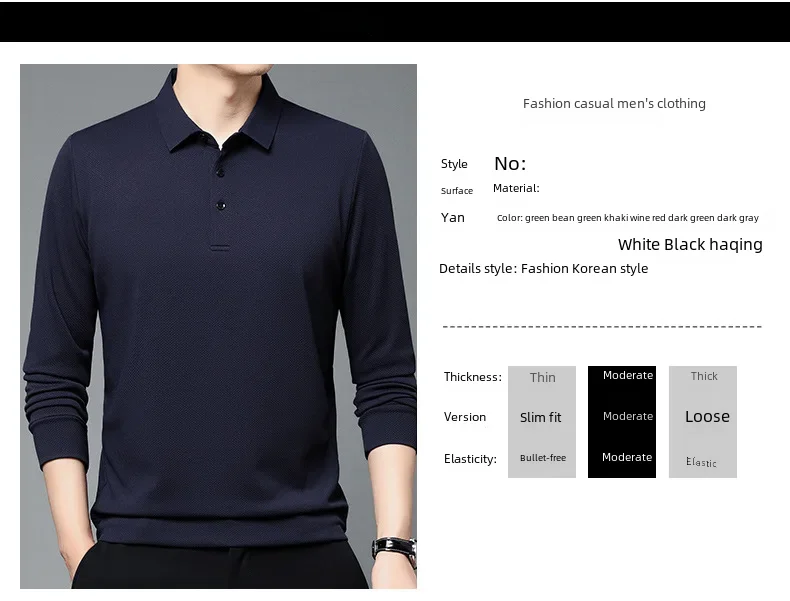This screenshot has height=601, width=790.
Task: Choose the Slim fit version
Action: 541,417
